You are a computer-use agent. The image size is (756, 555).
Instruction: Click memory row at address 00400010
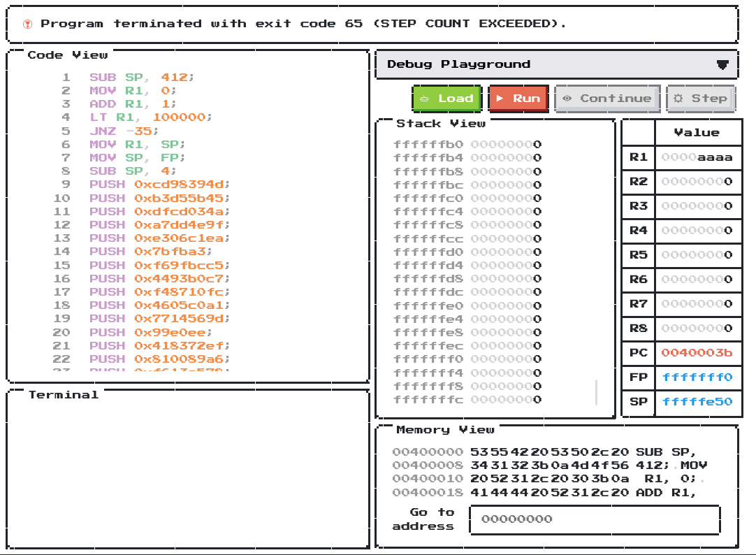click(548, 479)
